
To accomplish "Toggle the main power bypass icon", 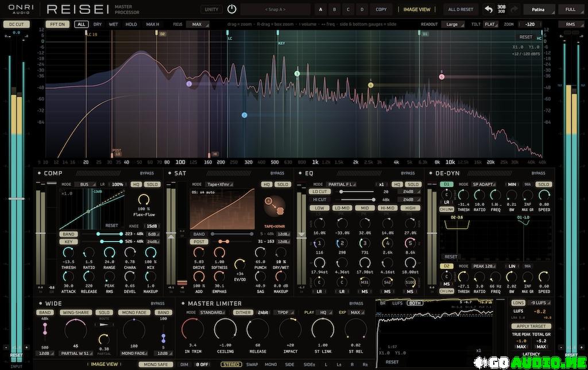I will pyautogui.click(x=232, y=9).
